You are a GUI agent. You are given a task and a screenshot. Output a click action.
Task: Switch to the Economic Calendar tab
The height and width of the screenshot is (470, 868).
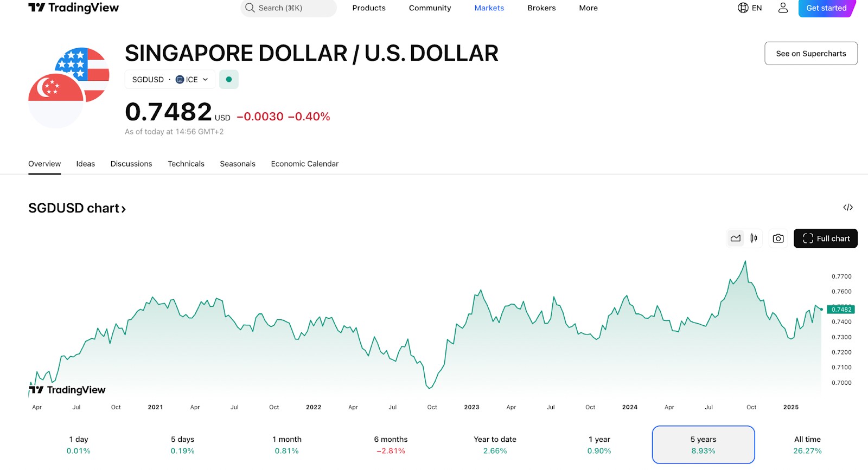click(305, 164)
